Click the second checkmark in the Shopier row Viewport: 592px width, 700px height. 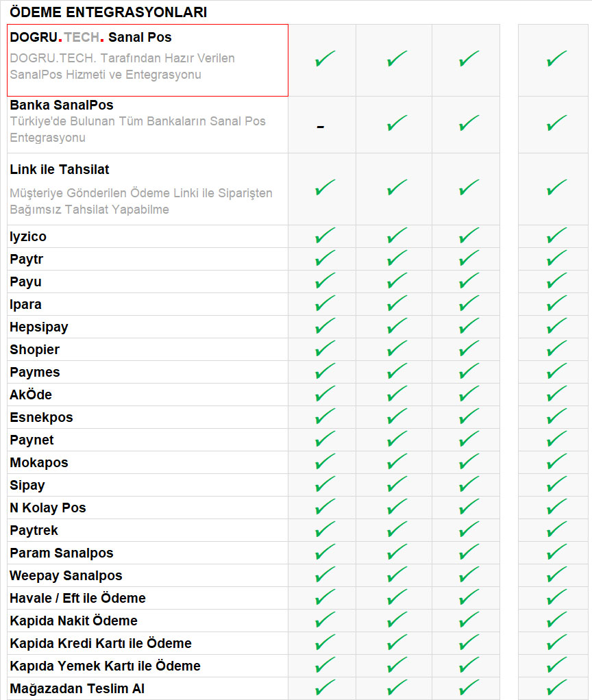(397, 349)
